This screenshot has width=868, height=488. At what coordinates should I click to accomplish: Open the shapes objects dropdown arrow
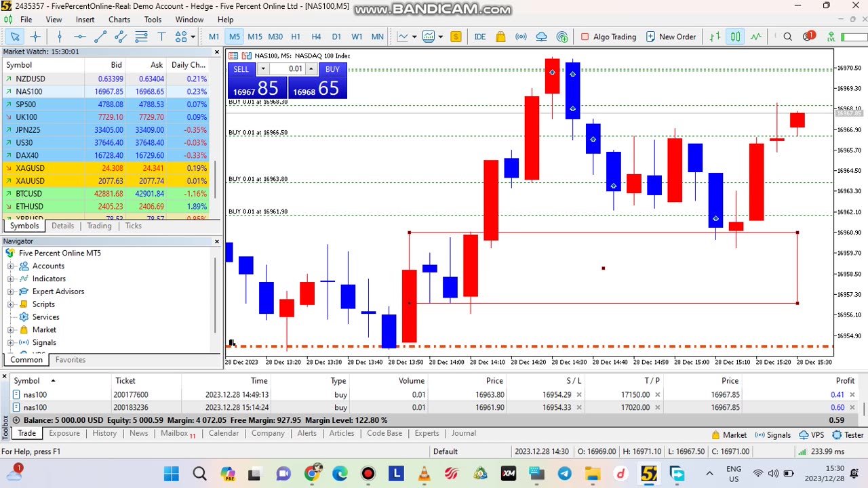193,37
